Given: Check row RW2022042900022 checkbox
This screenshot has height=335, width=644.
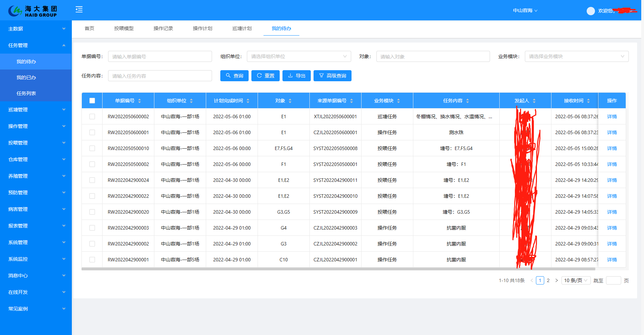Looking at the screenshot, I should pyautogui.click(x=92, y=196).
